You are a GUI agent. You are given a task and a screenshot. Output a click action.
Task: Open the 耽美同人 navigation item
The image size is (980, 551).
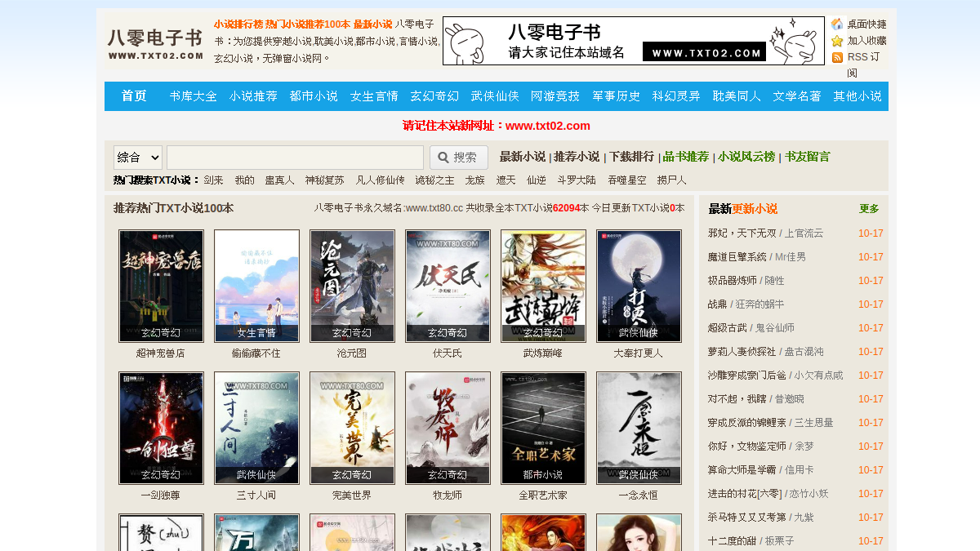pos(737,96)
